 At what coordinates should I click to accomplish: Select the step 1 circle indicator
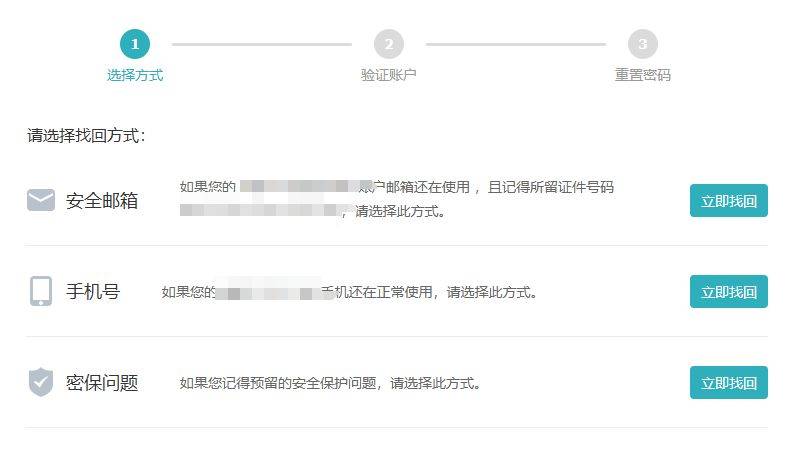pos(135,44)
